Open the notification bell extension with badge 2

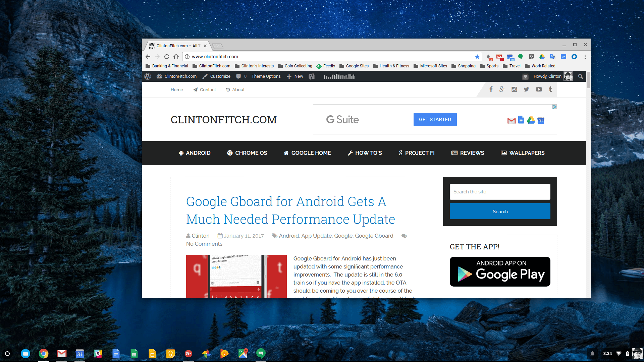(x=489, y=57)
